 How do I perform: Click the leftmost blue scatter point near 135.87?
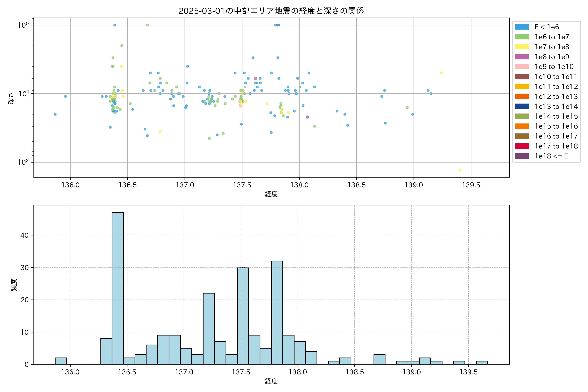(x=55, y=114)
